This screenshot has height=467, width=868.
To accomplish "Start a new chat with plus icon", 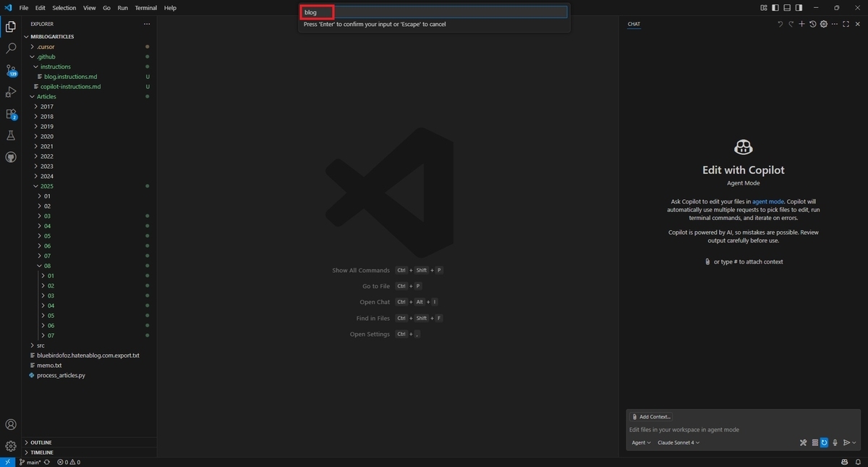I will click(x=801, y=24).
